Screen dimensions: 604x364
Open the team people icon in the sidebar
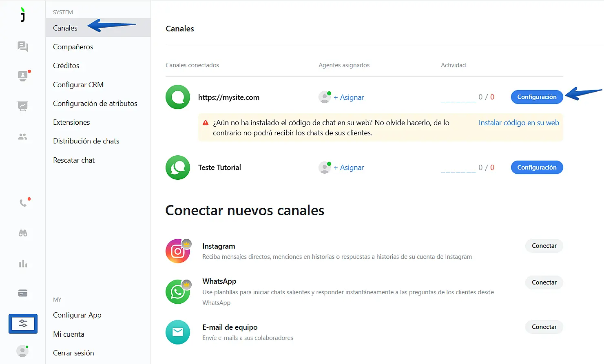pos(23,137)
